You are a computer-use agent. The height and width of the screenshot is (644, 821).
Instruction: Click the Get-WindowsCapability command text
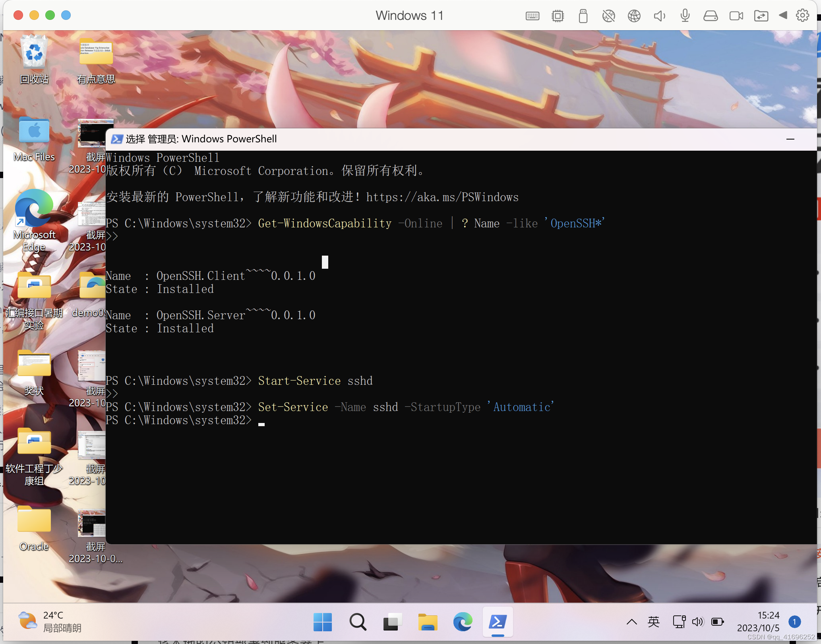pos(432,223)
